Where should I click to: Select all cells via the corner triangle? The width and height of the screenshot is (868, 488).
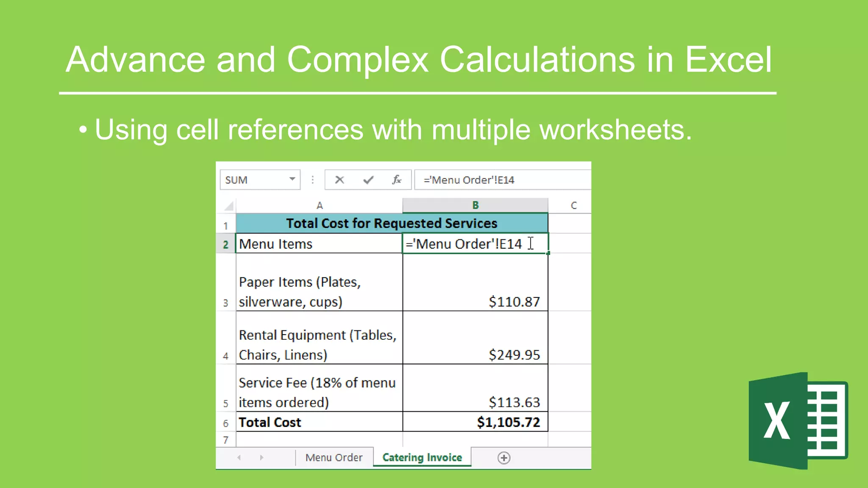click(x=228, y=206)
